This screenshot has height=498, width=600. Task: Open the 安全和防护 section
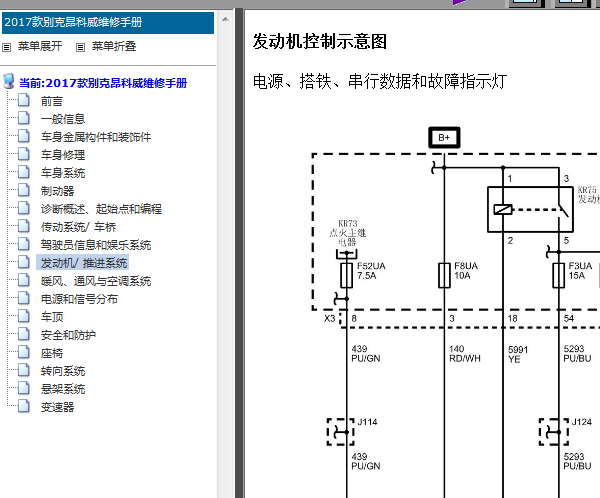click(x=68, y=335)
